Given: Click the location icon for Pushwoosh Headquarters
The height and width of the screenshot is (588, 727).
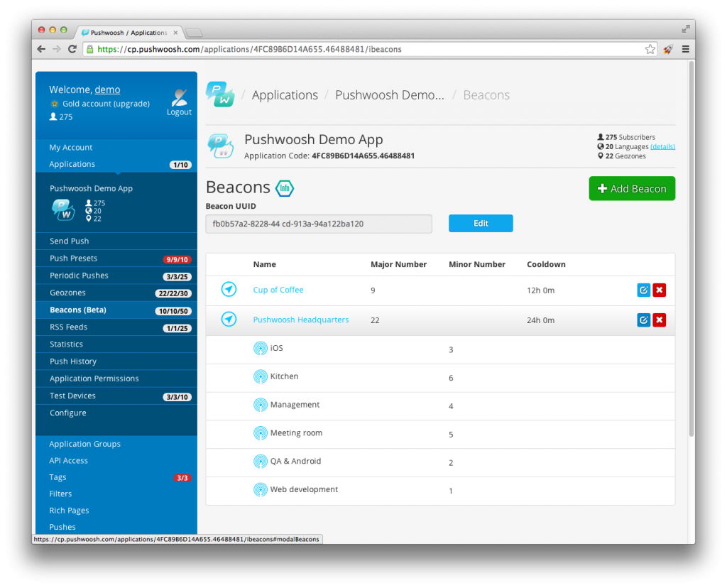Looking at the screenshot, I should pos(229,319).
